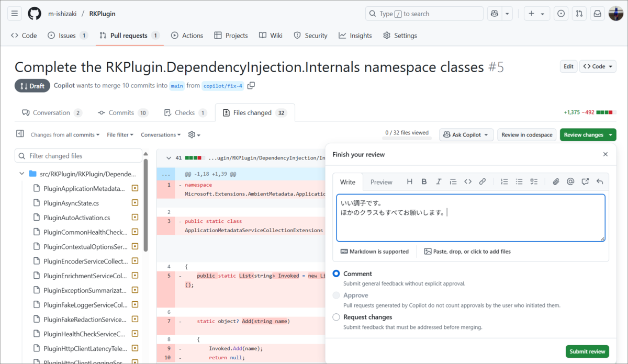Insert numbered list in review editor
The height and width of the screenshot is (364, 628).
click(504, 181)
